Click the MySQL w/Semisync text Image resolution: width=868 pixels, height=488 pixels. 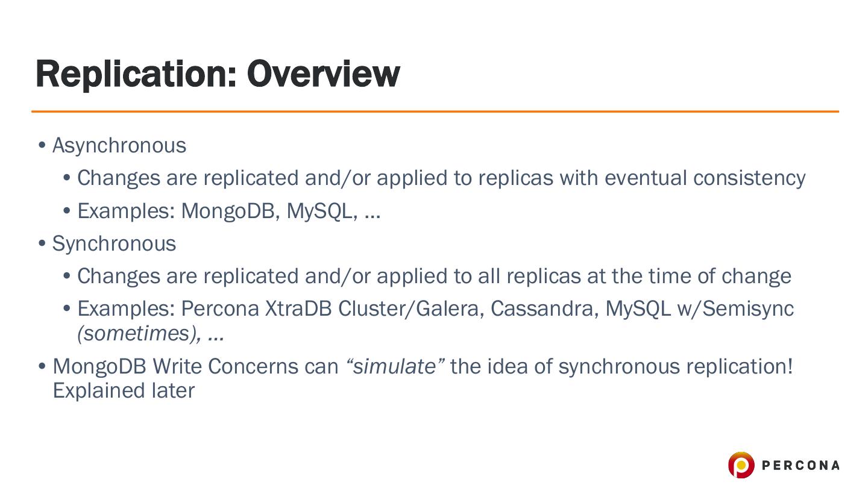[699, 308]
